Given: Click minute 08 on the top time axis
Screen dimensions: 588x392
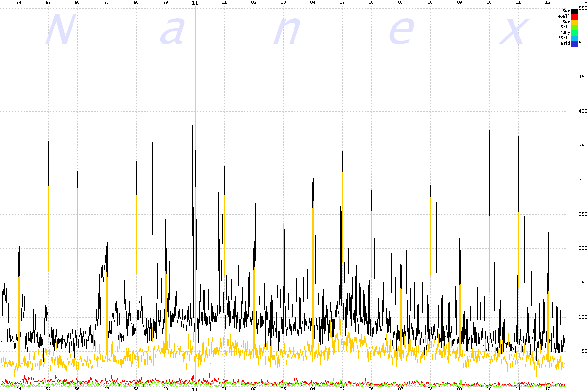Looking at the screenshot, I should pos(430,3).
